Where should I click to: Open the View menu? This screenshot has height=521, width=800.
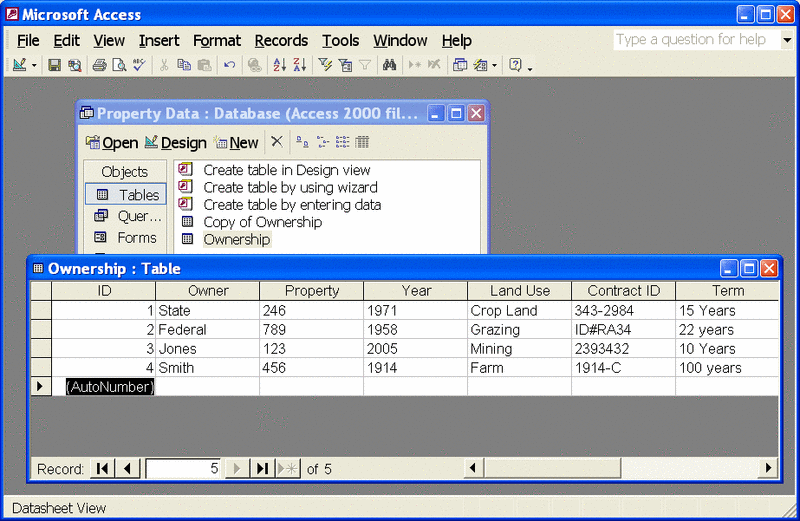(109, 40)
